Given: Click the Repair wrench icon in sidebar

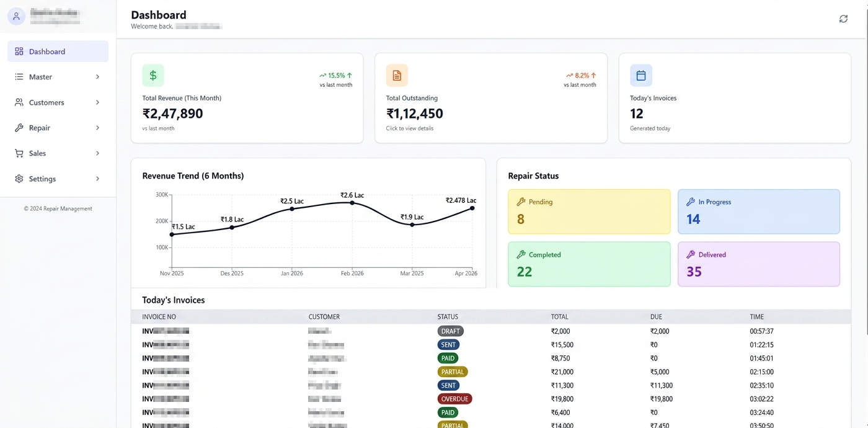Looking at the screenshot, I should coord(19,128).
